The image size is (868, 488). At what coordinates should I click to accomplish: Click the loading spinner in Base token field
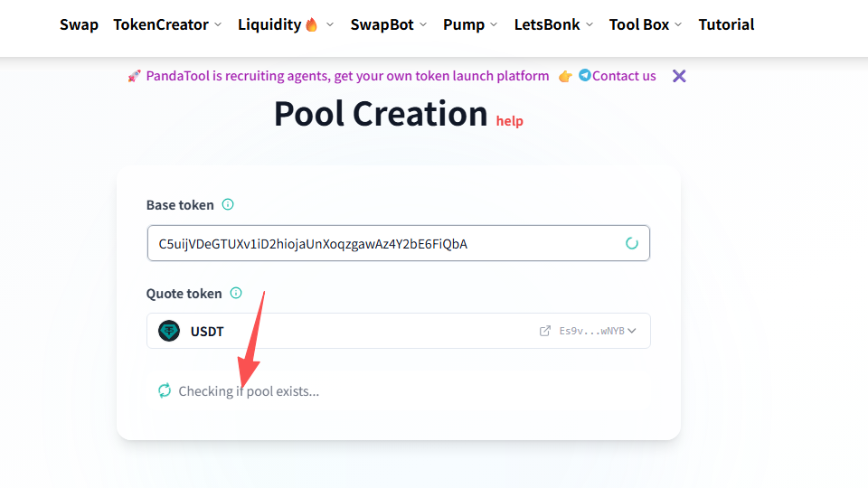click(631, 243)
